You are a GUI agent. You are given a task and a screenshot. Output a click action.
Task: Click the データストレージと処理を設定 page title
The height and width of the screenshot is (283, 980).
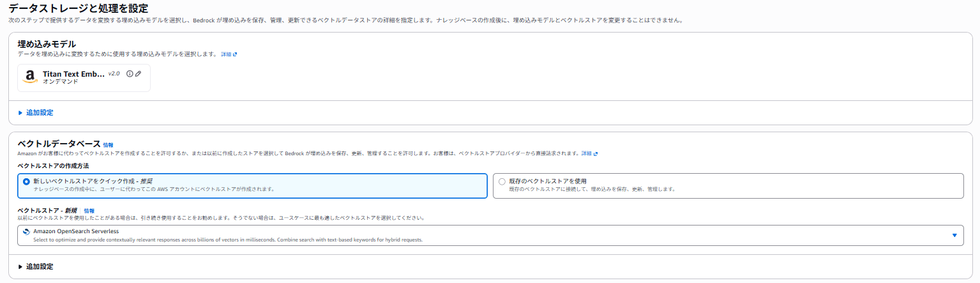(79, 8)
